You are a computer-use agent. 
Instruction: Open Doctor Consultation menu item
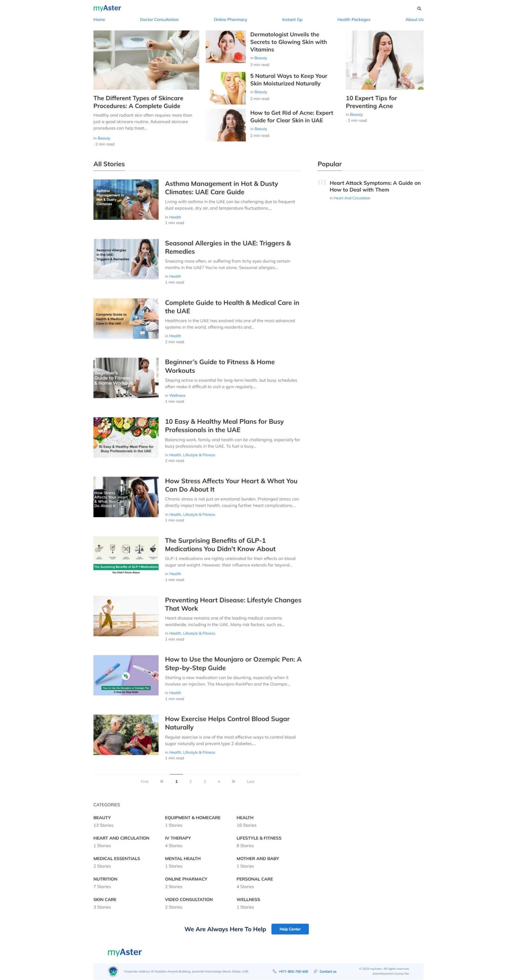(x=159, y=20)
